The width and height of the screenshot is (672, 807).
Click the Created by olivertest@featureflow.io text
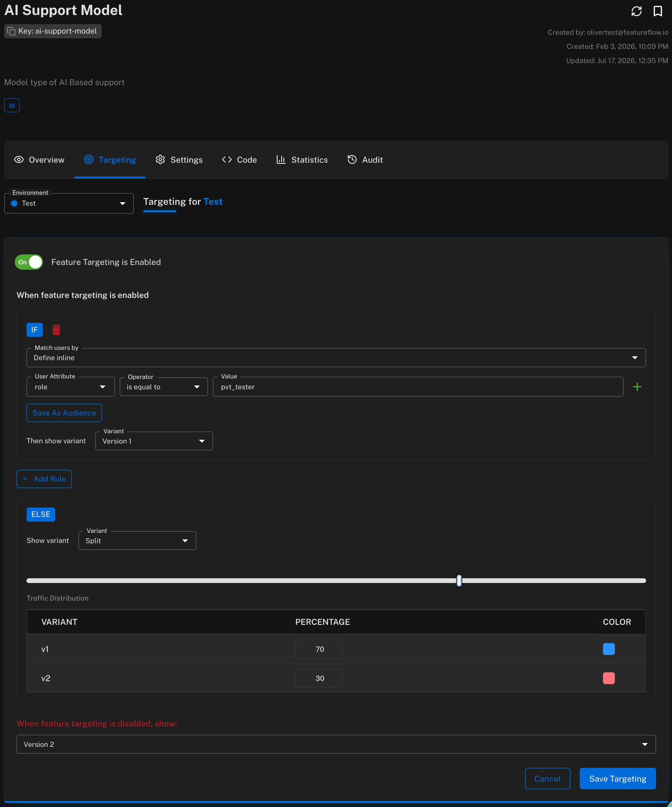(607, 32)
